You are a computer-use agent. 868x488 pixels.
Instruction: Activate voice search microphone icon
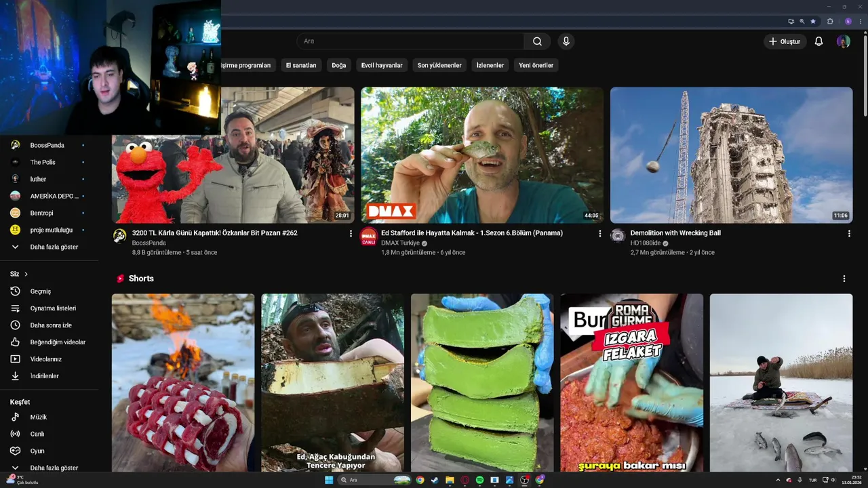coord(566,41)
